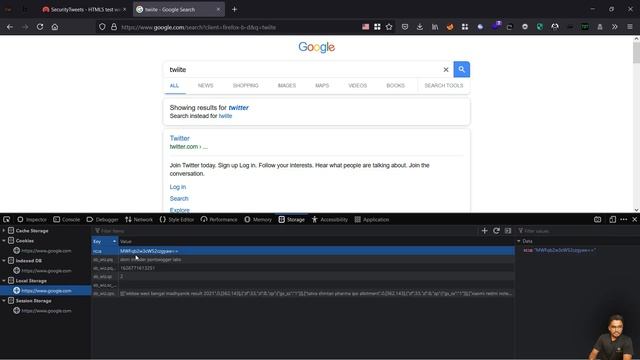Focus the Filter Items input field
Viewport: 640px width, 360px height.
pos(286,231)
